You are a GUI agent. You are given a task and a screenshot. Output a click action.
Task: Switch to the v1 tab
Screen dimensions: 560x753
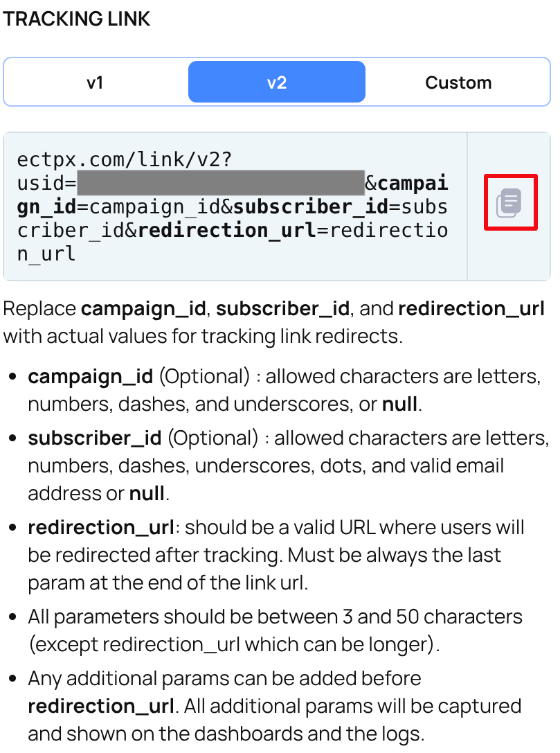[96, 82]
